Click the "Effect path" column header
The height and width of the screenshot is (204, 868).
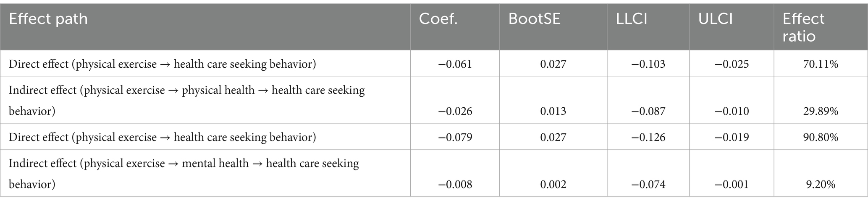[x=48, y=19]
